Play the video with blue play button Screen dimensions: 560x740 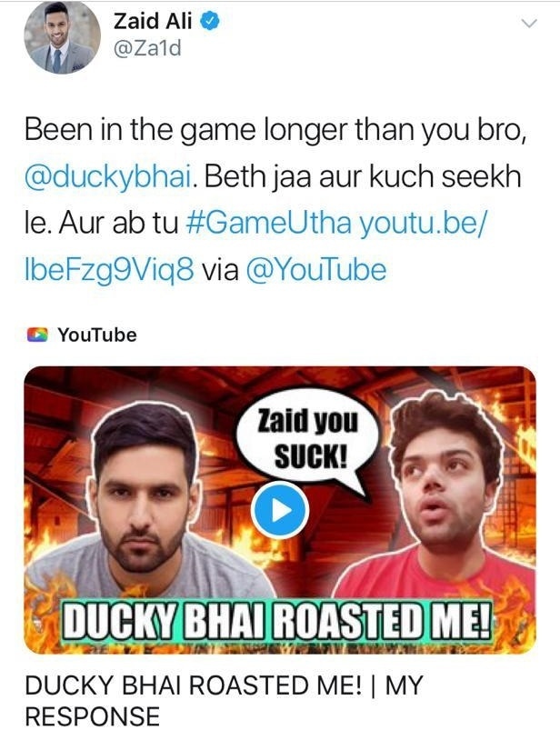click(x=279, y=510)
